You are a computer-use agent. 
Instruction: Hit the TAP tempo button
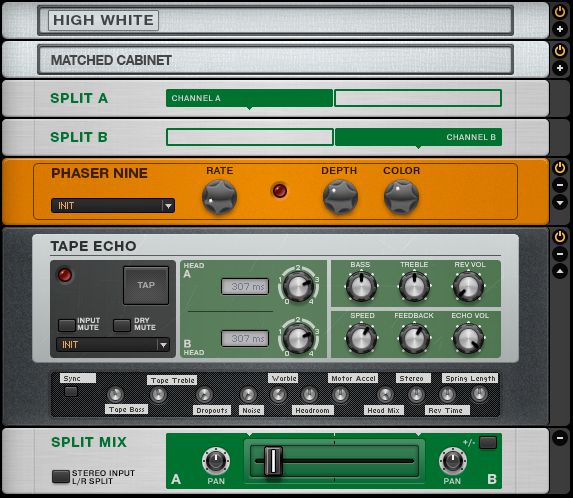click(146, 285)
